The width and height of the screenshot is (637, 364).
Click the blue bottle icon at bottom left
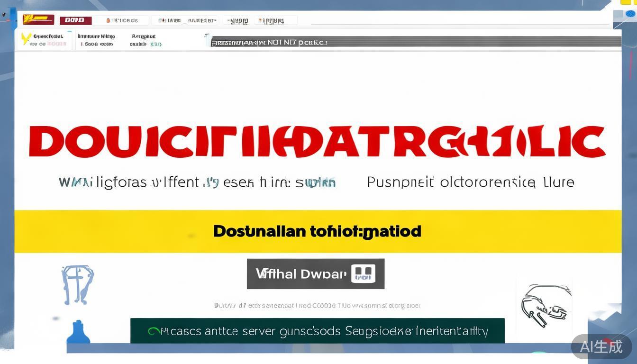(x=78, y=332)
